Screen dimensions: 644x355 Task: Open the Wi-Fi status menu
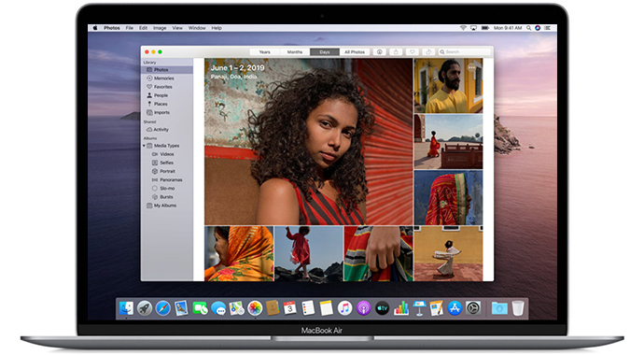coord(463,28)
